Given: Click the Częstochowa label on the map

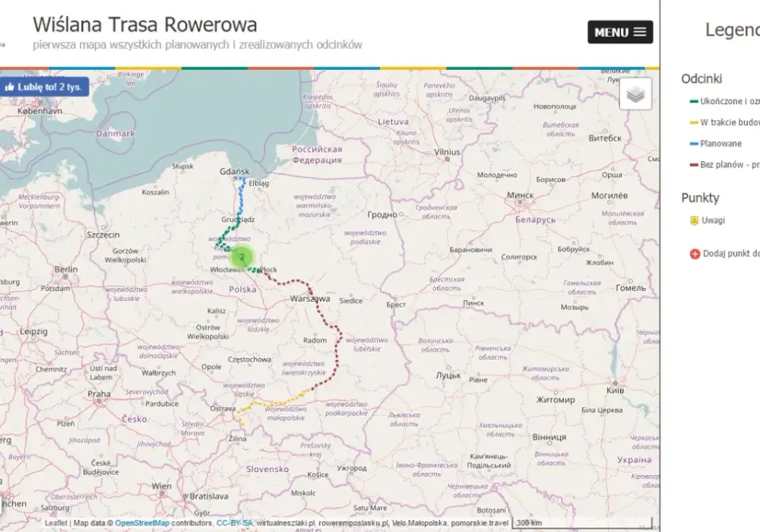Looking at the screenshot, I should coord(249,359).
